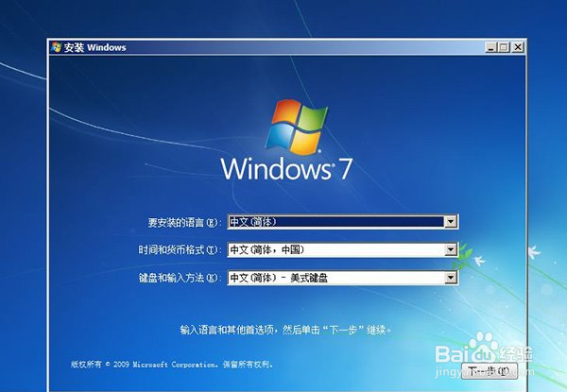Viewport: 567px width, 392px height.
Task: Click the 中文(简体，中国) format field
Action: (x=343, y=249)
